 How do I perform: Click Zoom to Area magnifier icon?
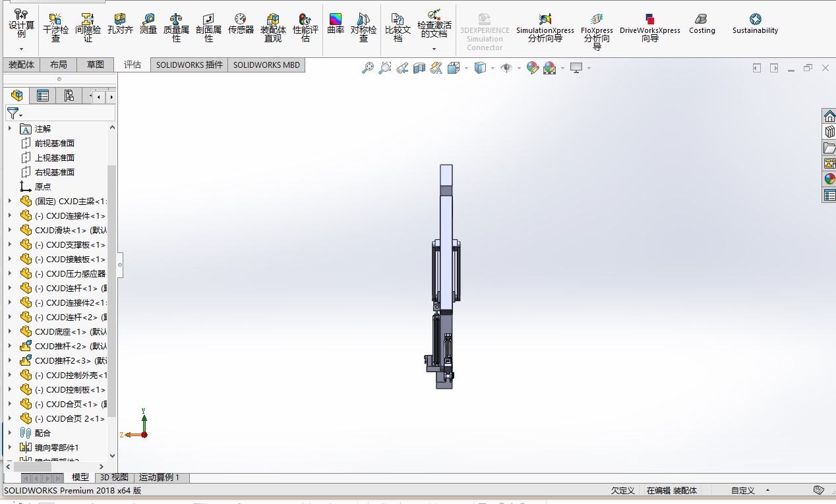point(385,68)
